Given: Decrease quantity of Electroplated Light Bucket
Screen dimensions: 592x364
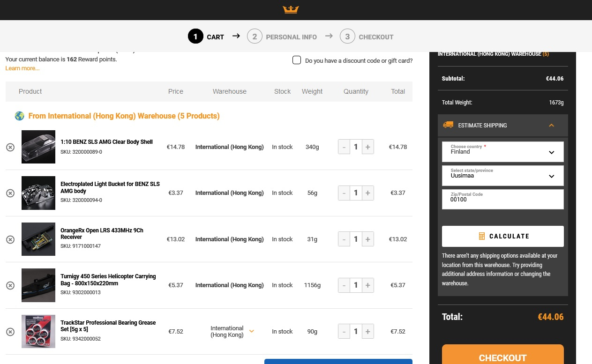Looking at the screenshot, I should 344,193.
